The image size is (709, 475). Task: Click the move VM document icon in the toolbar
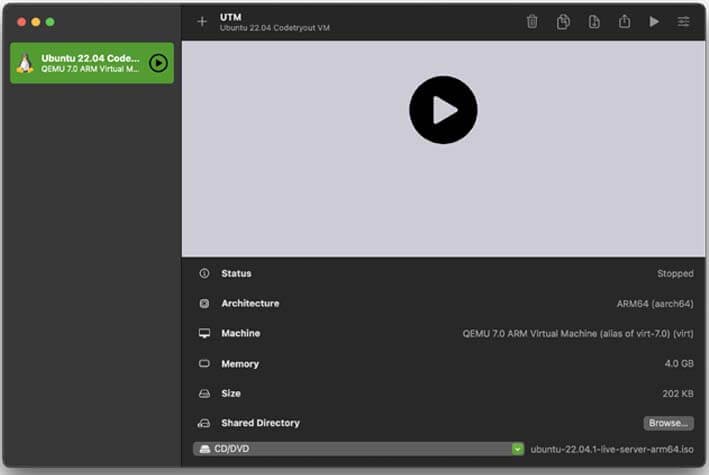click(594, 22)
